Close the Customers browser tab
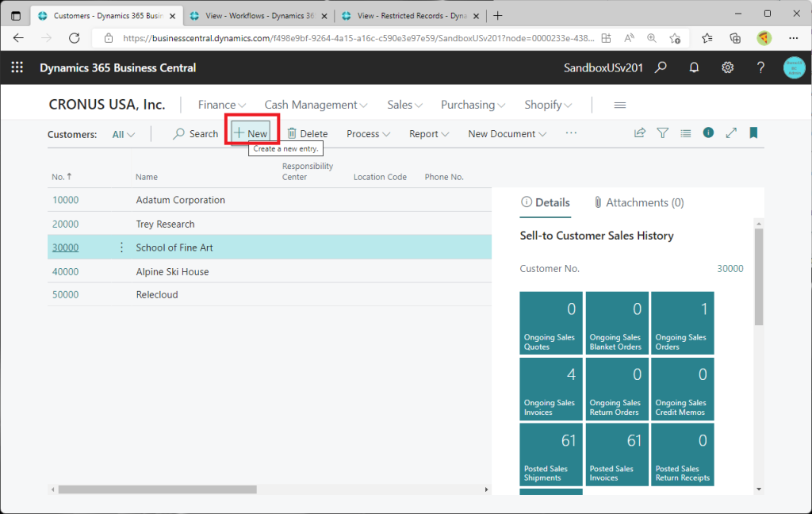 pyautogui.click(x=172, y=16)
